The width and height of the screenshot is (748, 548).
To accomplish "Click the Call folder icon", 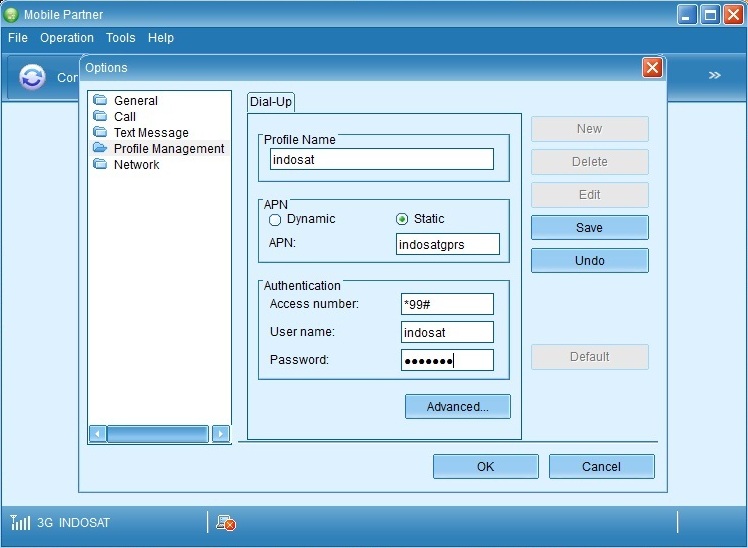I will (x=100, y=116).
